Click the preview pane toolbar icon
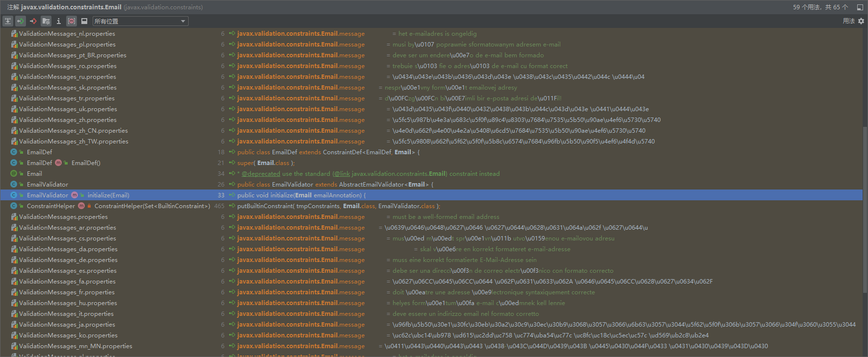This screenshot has width=868, height=357. coord(84,21)
